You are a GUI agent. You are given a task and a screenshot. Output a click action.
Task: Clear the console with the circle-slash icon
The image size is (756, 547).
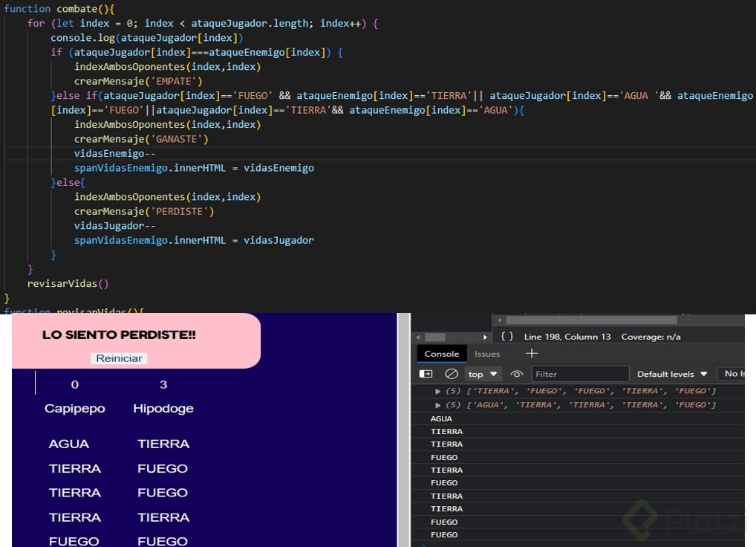point(452,374)
